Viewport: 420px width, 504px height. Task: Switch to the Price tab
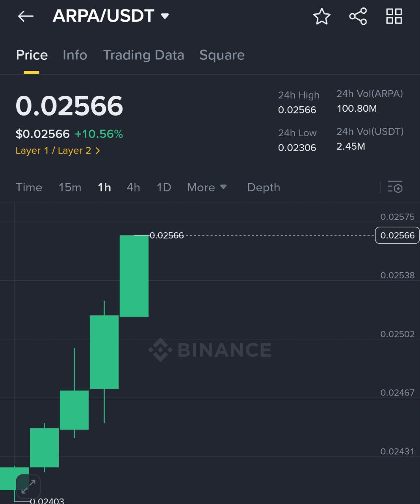click(32, 55)
